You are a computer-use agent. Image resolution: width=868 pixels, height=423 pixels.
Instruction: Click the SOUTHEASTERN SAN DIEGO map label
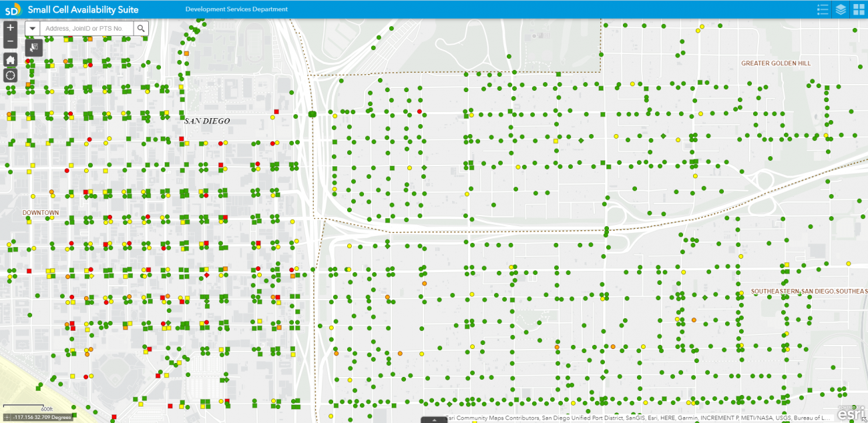809,292
